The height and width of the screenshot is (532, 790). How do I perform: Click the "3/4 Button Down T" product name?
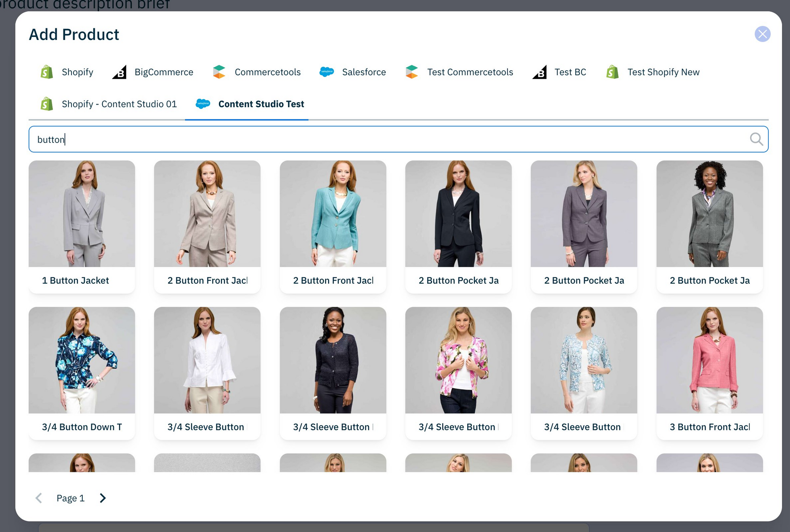click(x=82, y=427)
